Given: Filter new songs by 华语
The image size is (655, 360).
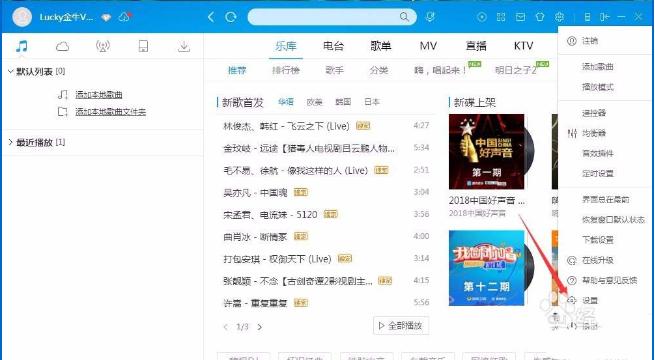Looking at the screenshot, I should coord(286,101).
